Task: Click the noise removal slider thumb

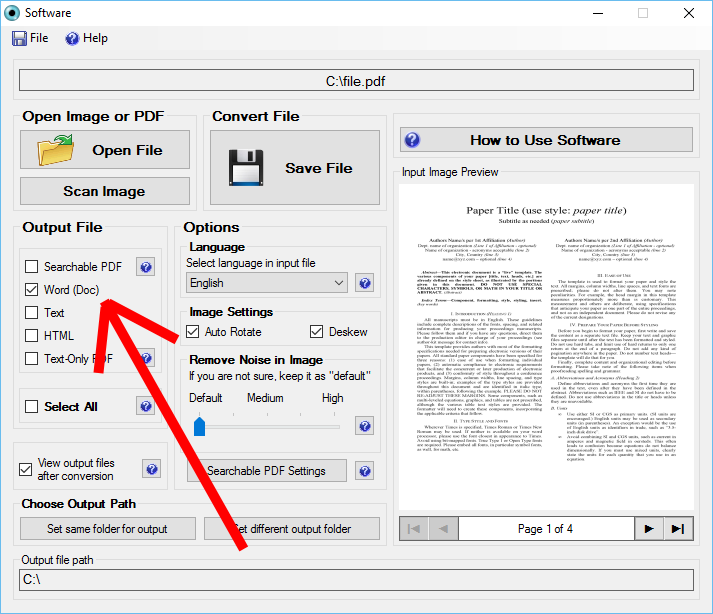Action: click(199, 426)
